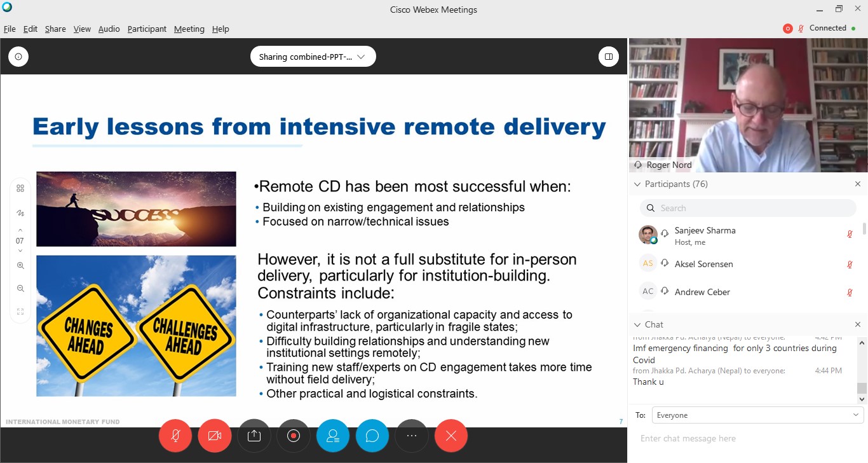Click the AS avatar of Aksel Sorensen
This screenshot has width=868, height=463.
pyautogui.click(x=648, y=263)
